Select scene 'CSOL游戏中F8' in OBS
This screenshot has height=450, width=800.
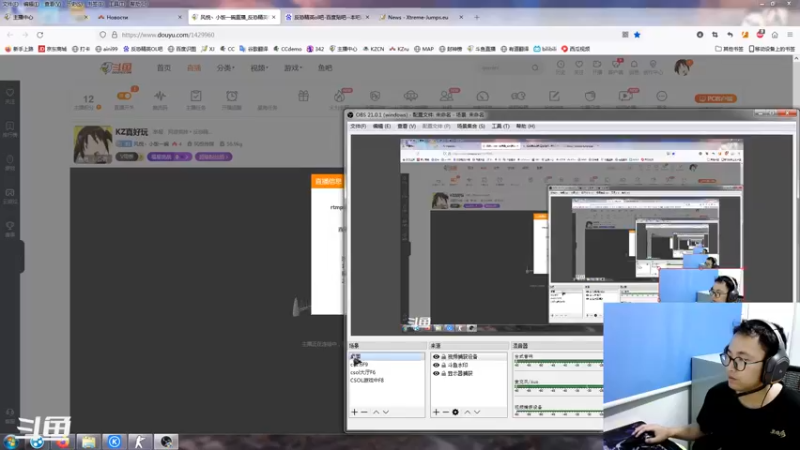point(367,381)
